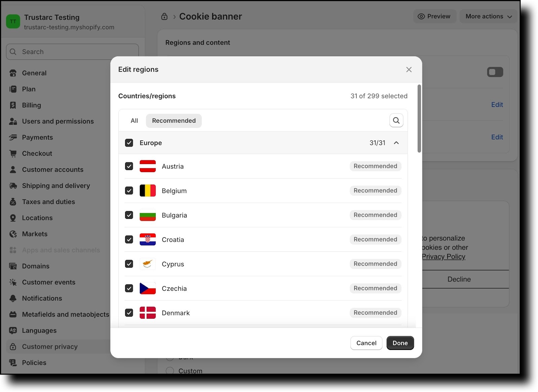Click the dialog vertical scrollbar
Image resolution: width=538 pixels, height=392 pixels.
click(419, 119)
